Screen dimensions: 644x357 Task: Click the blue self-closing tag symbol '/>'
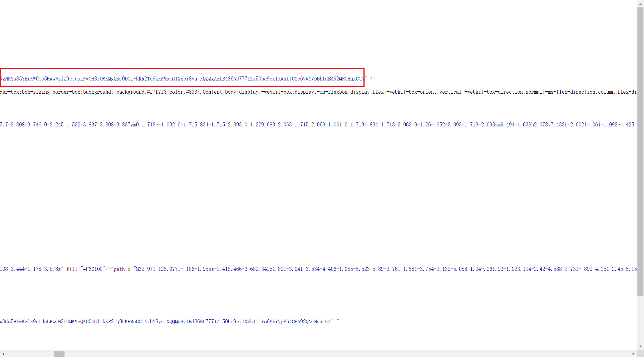[x=372, y=78]
